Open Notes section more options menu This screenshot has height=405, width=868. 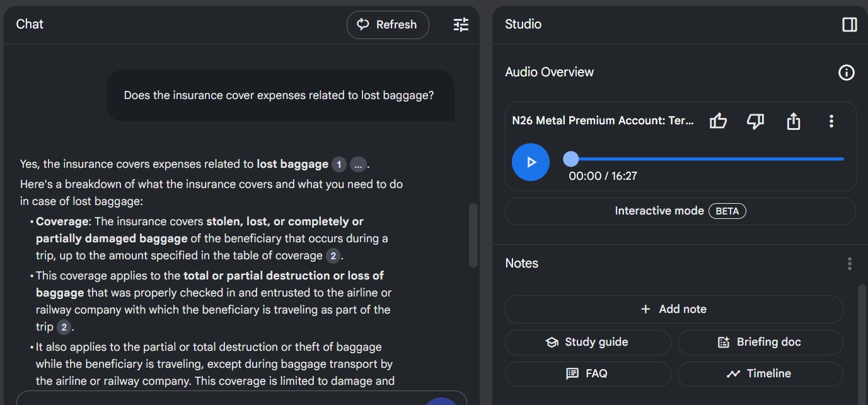pos(849,264)
